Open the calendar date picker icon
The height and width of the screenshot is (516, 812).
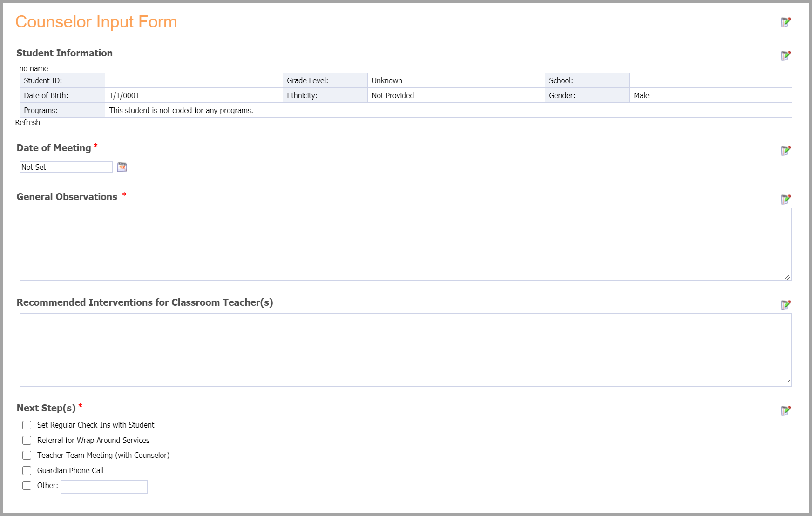(122, 167)
